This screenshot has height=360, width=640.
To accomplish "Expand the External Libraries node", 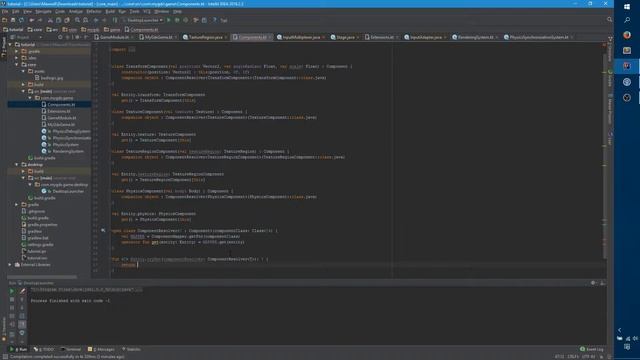I will [10, 264].
